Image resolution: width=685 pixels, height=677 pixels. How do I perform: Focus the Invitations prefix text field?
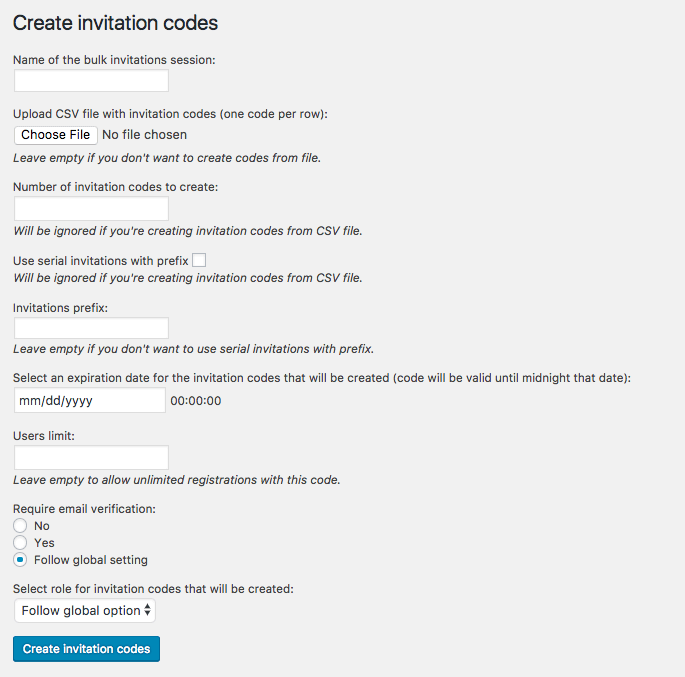(91, 328)
